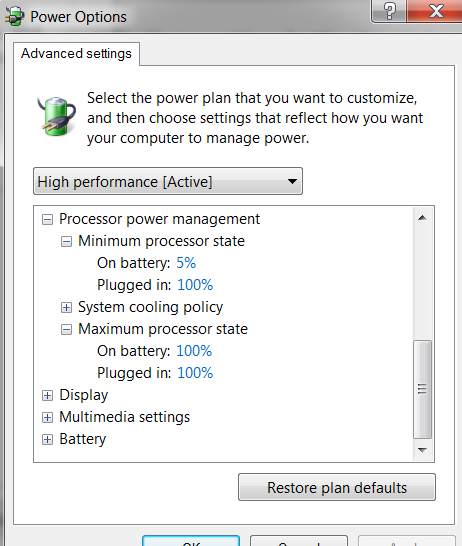462x546 pixels.
Task: Click Restore plan defaults button
Action: 337,487
